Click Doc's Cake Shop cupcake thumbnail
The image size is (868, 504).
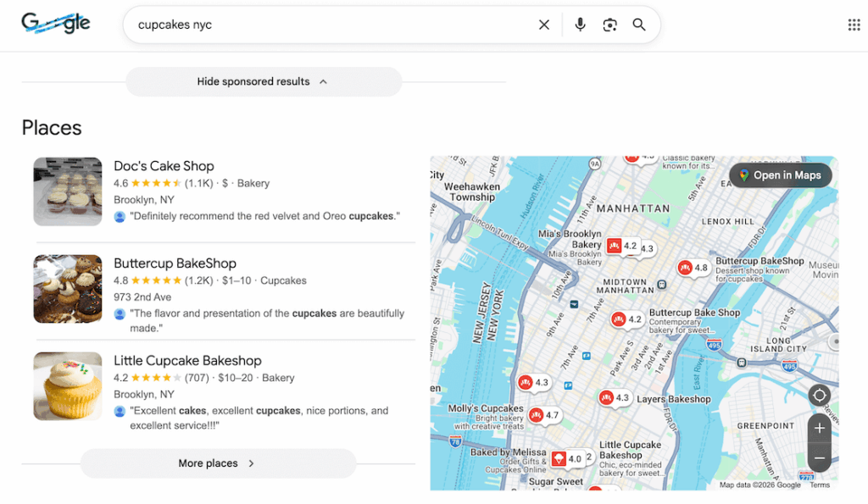click(68, 191)
